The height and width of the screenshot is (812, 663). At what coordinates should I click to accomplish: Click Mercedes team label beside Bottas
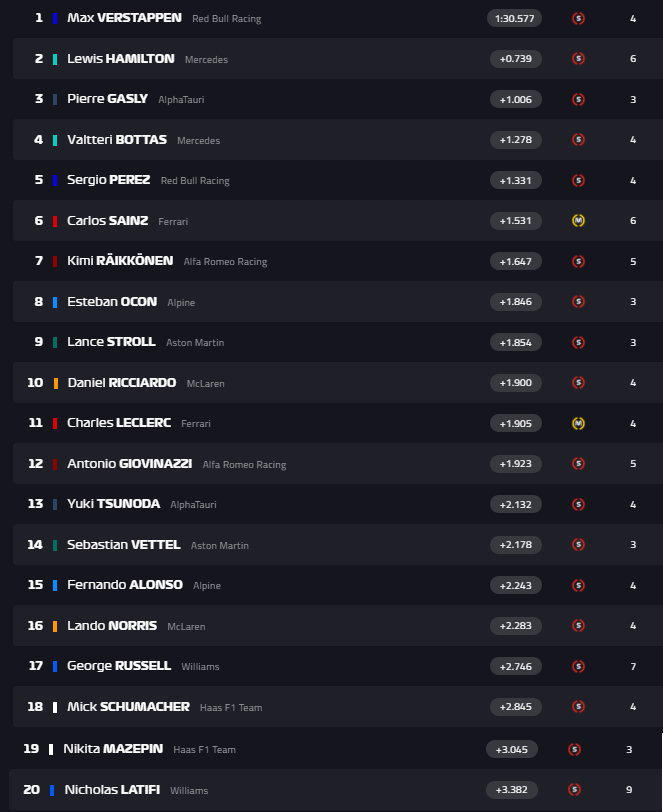pyautogui.click(x=198, y=140)
